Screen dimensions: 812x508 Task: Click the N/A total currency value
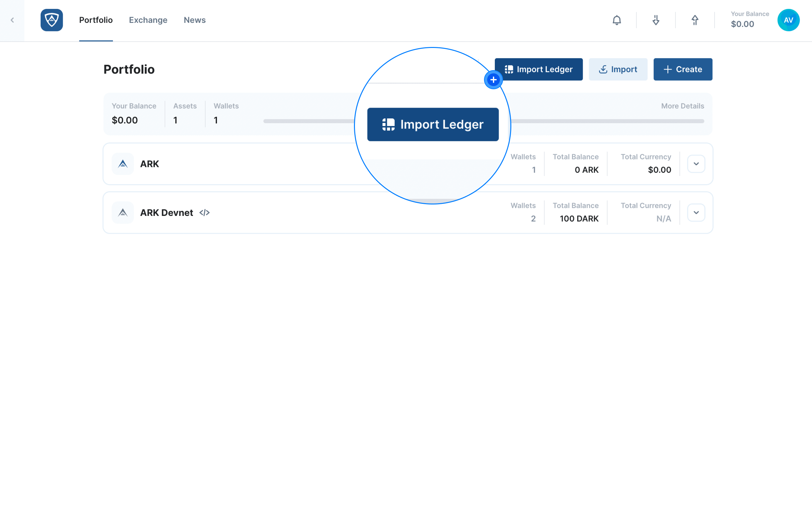[x=664, y=219]
